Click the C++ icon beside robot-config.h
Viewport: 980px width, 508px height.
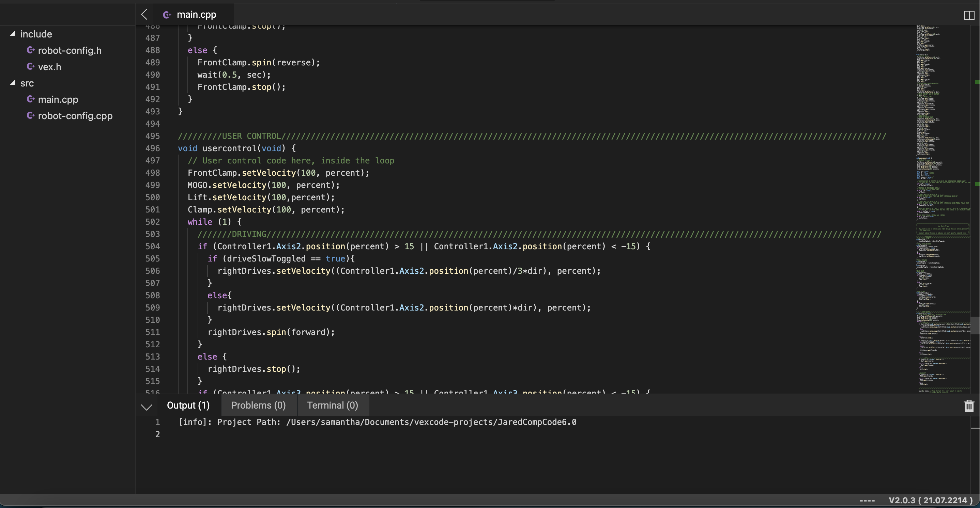point(31,50)
